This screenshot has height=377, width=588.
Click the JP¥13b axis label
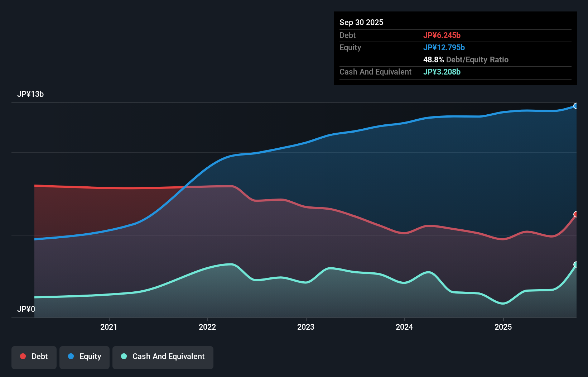[x=31, y=94]
